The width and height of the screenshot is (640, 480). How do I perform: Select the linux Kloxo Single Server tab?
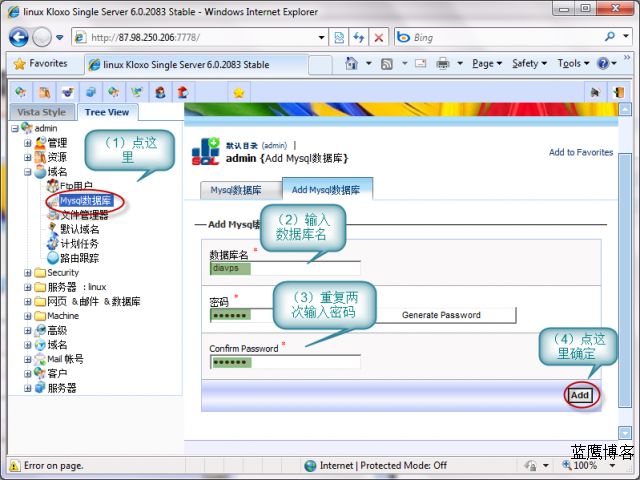196,64
